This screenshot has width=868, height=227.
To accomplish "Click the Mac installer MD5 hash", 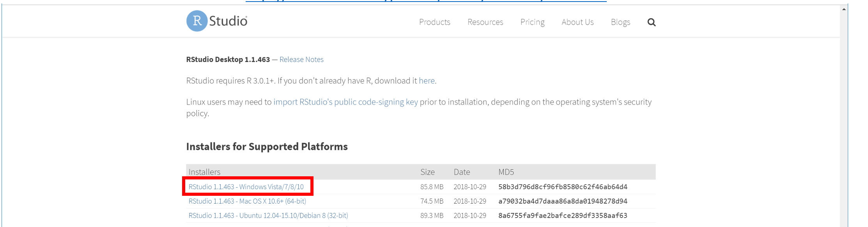I will (x=563, y=201).
